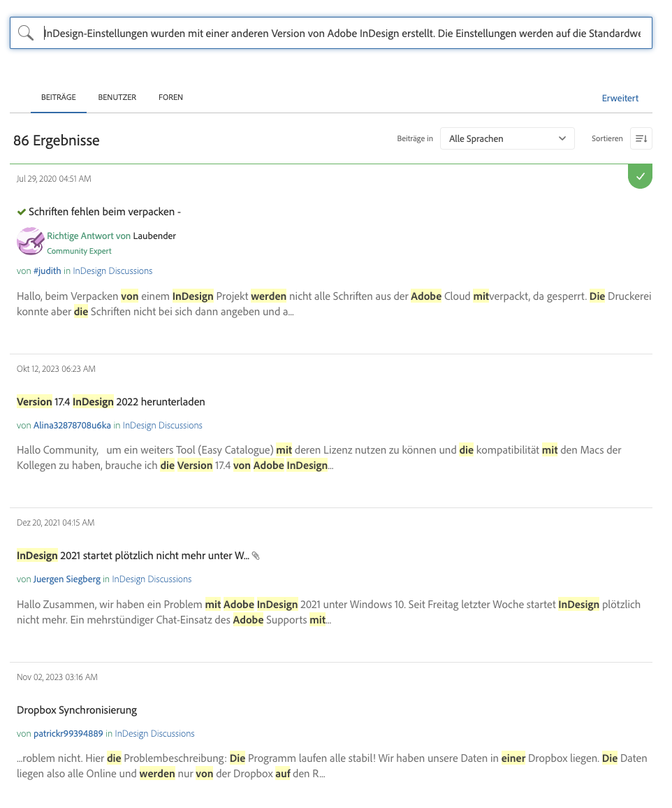Open 'InDesign 2021 startet plötzlich' post
The image size is (672, 808).
point(133,556)
